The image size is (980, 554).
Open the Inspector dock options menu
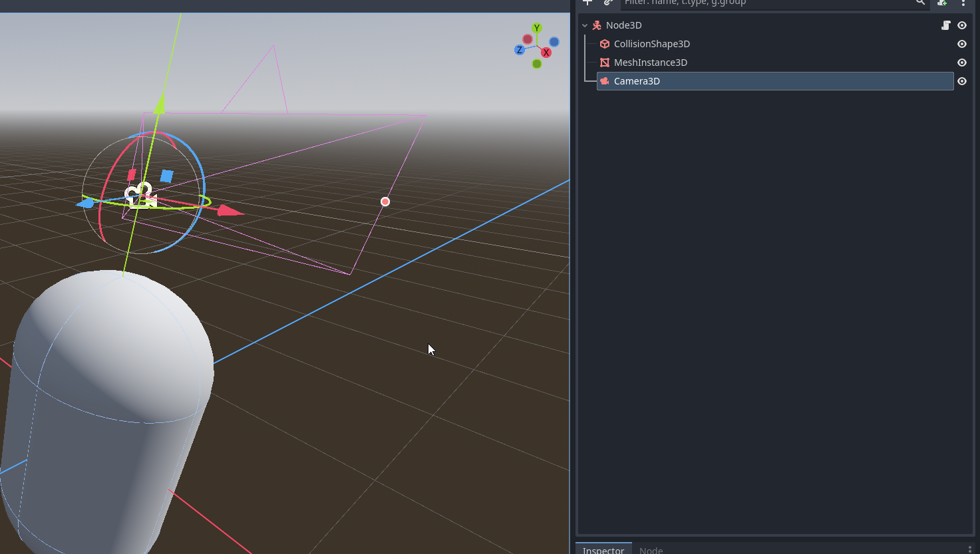[970, 550]
